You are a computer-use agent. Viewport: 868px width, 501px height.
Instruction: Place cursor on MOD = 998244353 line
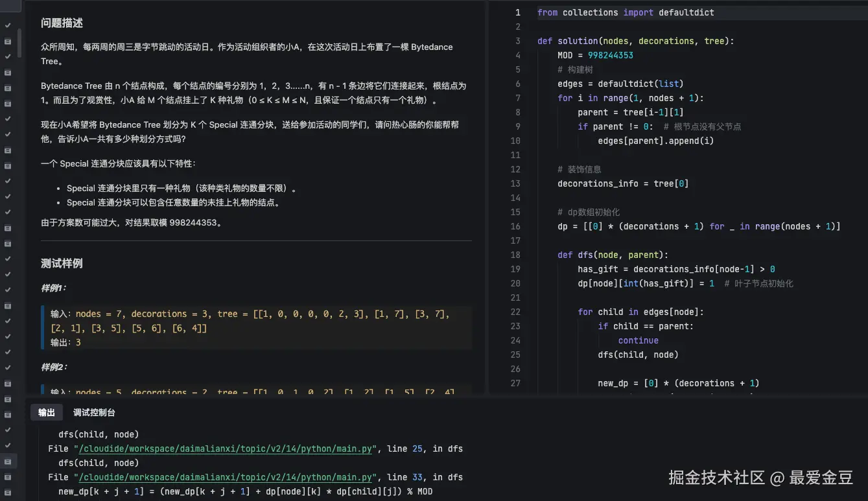(595, 55)
